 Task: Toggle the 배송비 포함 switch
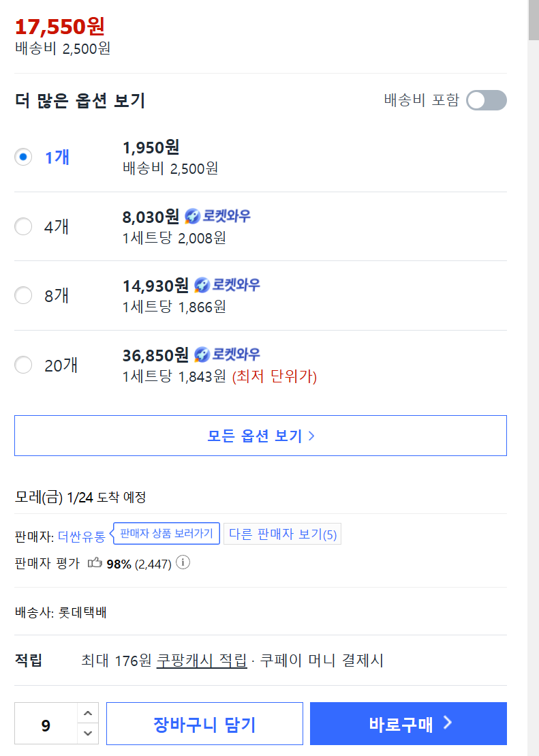click(x=487, y=100)
